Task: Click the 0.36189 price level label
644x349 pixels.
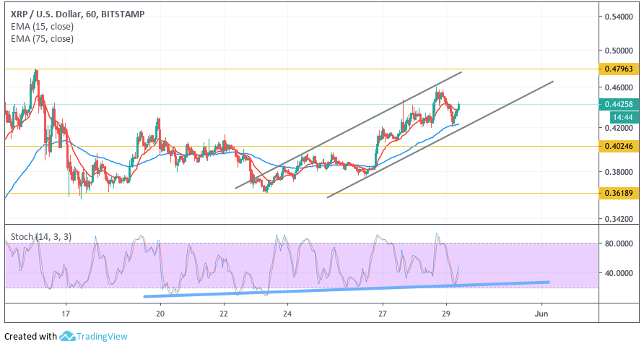Action: click(x=619, y=193)
